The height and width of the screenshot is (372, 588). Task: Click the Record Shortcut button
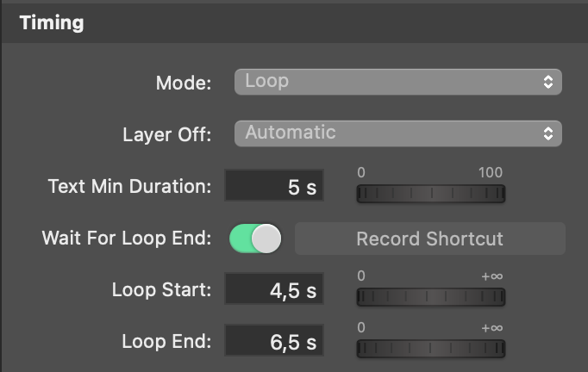pos(429,239)
